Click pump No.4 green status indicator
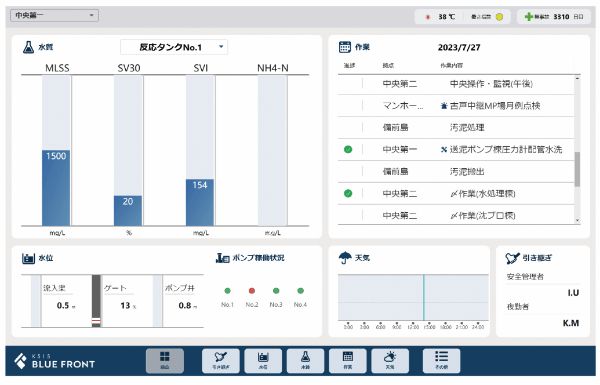This screenshot has height=385, width=600. click(x=300, y=291)
